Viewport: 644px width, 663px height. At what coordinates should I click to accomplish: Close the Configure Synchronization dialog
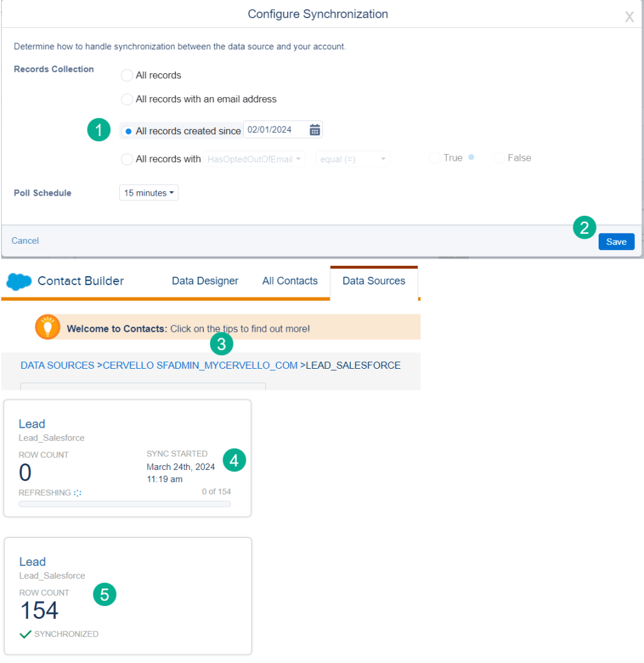[629, 17]
